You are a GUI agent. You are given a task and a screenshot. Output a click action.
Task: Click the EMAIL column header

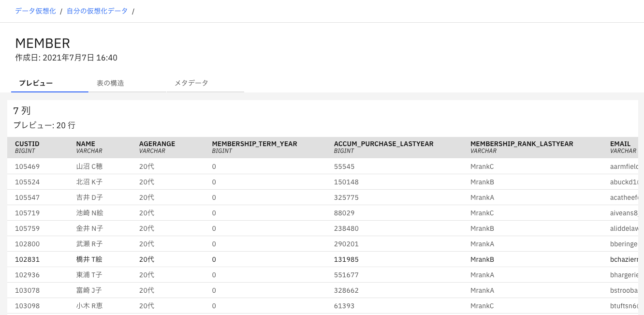click(x=620, y=144)
